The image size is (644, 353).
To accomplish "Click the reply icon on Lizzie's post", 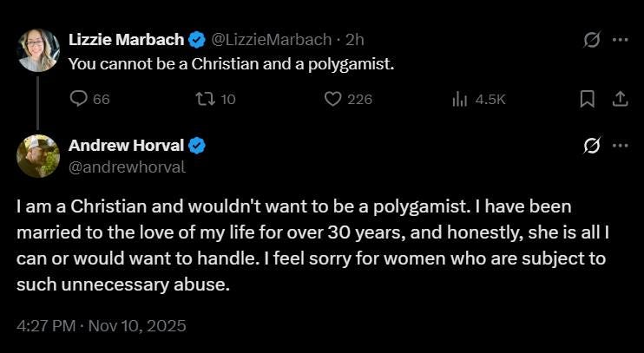I will (78, 100).
